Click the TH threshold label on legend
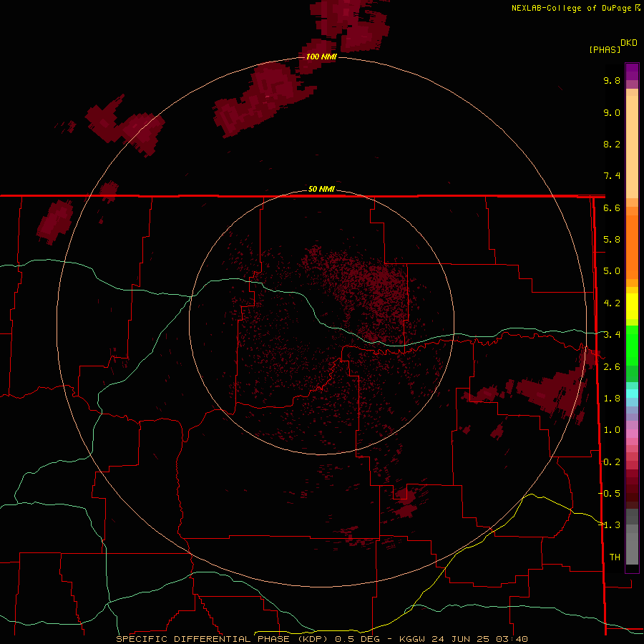Image resolution: width=644 pixels, height=644 pixels. [x=615, y=557]
